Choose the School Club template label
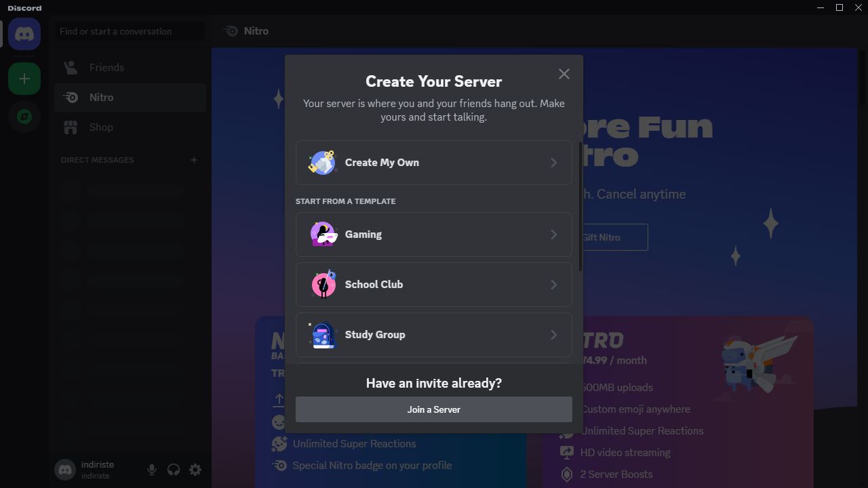Image resolution: width=868 pixels, height=488 pixels. pos(374,285)
